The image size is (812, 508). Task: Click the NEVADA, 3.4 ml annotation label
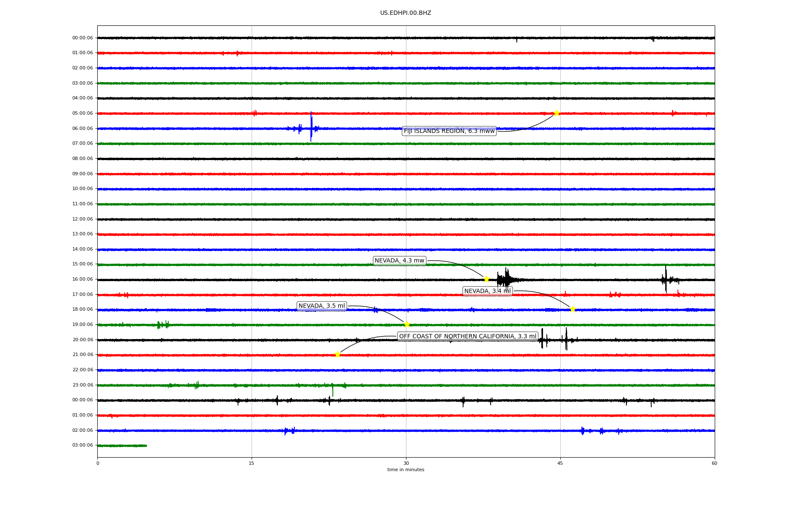point(487,291)
